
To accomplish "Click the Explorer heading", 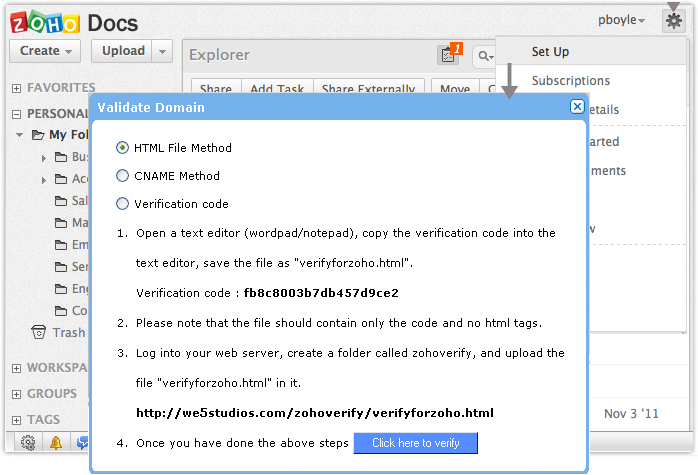I will [219, 55].
